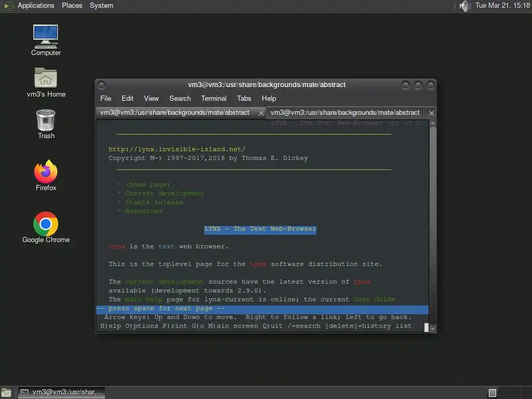
Task: Click the 'User Guide' link in Lynx
Action: (x=374, y=300)
